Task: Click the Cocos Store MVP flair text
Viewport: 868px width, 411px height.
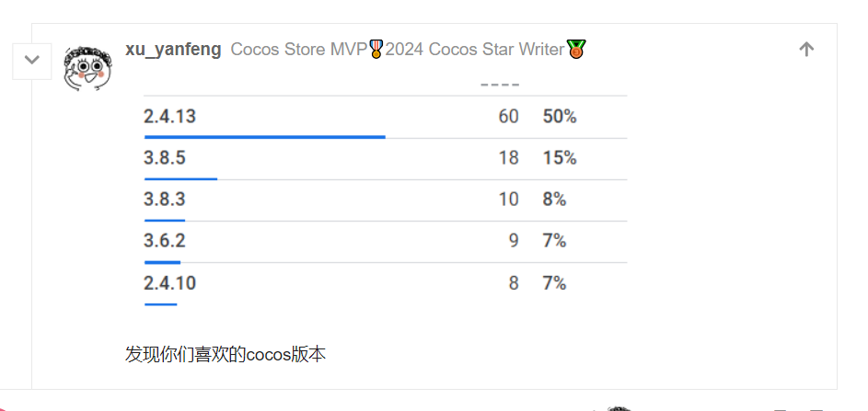Action: [x=298, y=50]
